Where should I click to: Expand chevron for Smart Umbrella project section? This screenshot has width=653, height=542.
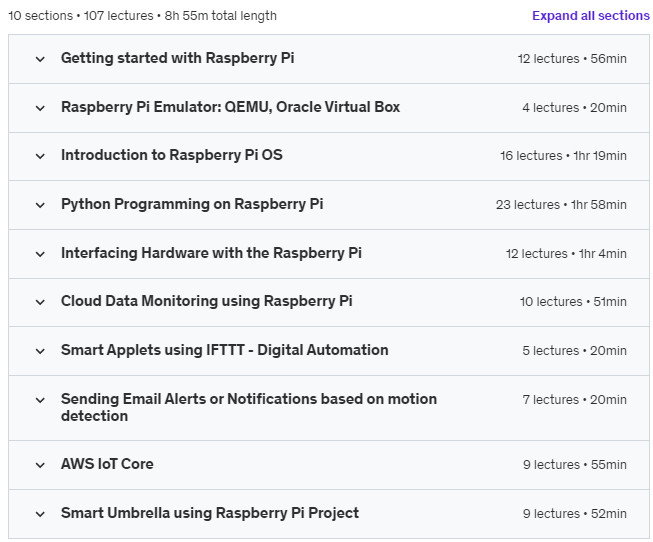[40, 514]
